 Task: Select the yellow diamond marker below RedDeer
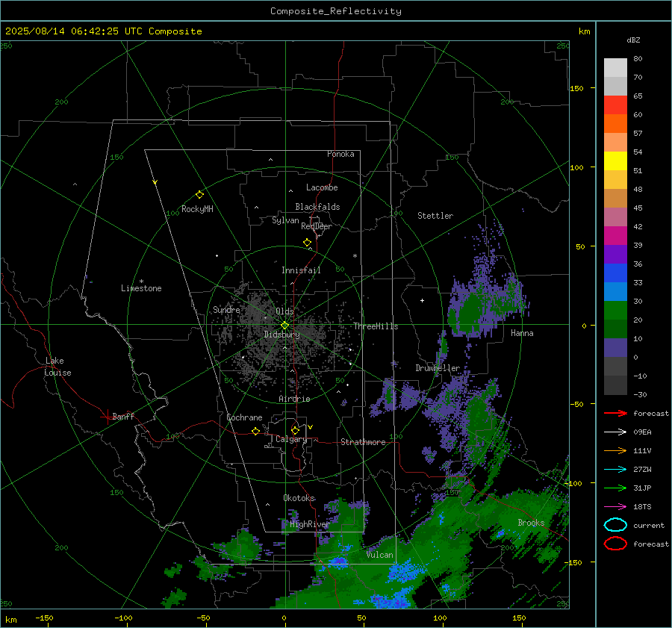click(x=308, y=243)
